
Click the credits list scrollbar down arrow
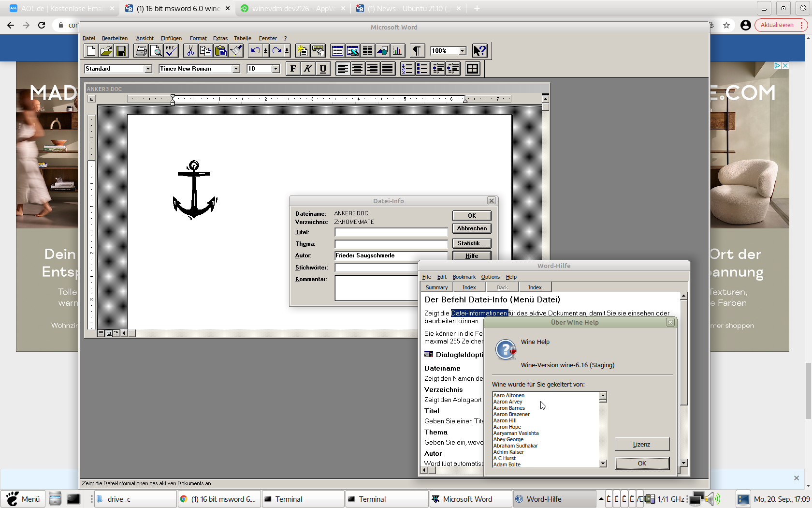(x=603, y=463)
